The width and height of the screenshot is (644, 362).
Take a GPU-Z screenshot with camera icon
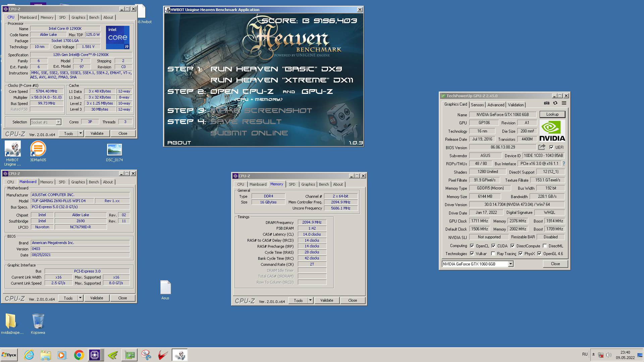[x=546, y=103]
